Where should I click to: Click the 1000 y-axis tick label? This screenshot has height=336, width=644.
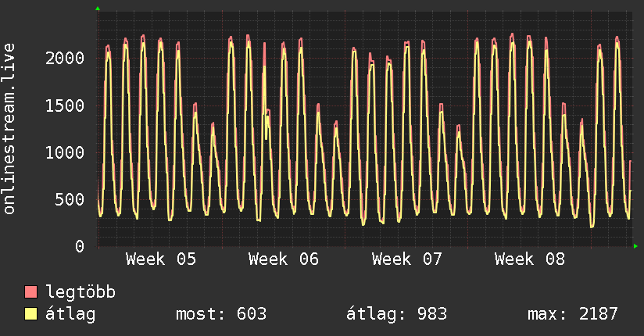pyautogui.click(x=65, y=152)
